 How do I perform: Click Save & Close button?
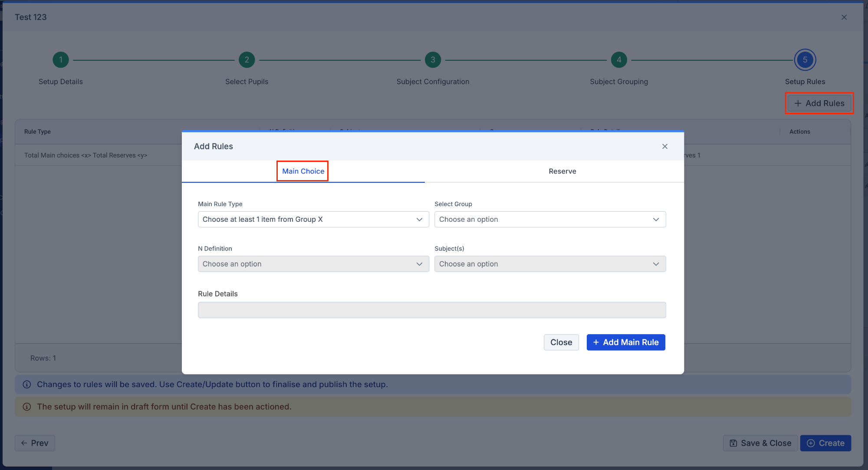click(x=760, y=443)
